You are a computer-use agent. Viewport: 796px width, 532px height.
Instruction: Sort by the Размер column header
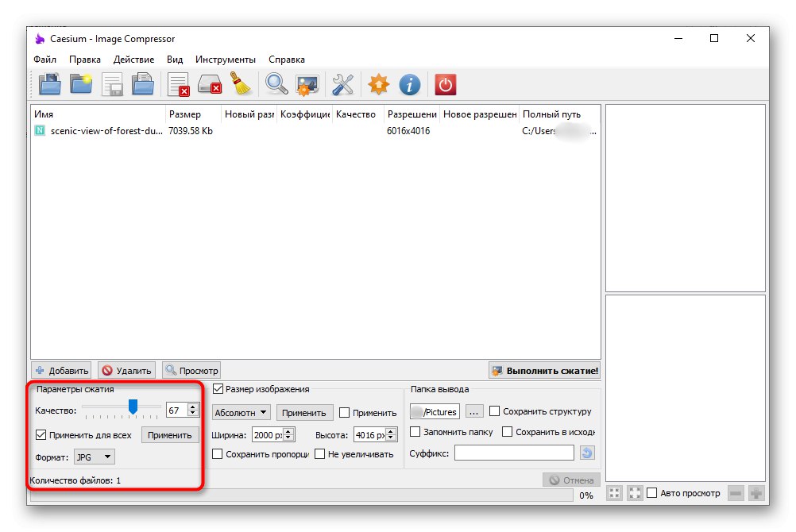(193, 114)
